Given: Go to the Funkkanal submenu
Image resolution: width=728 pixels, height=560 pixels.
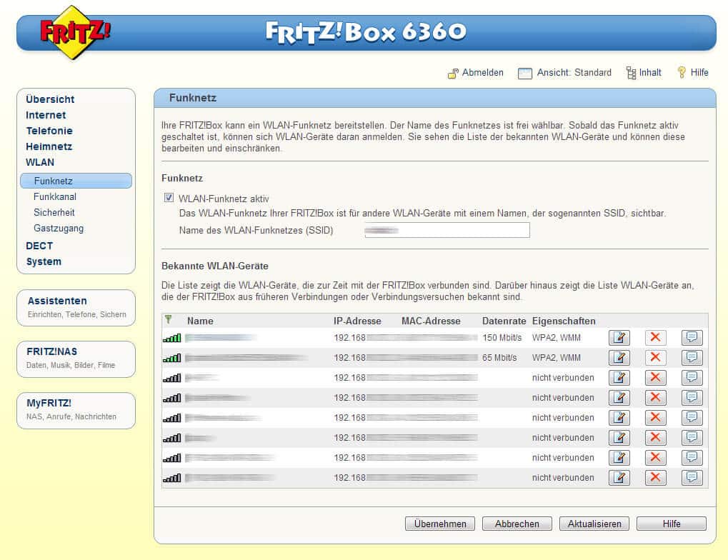Looking at the screenshot, I should pos(55,197).
